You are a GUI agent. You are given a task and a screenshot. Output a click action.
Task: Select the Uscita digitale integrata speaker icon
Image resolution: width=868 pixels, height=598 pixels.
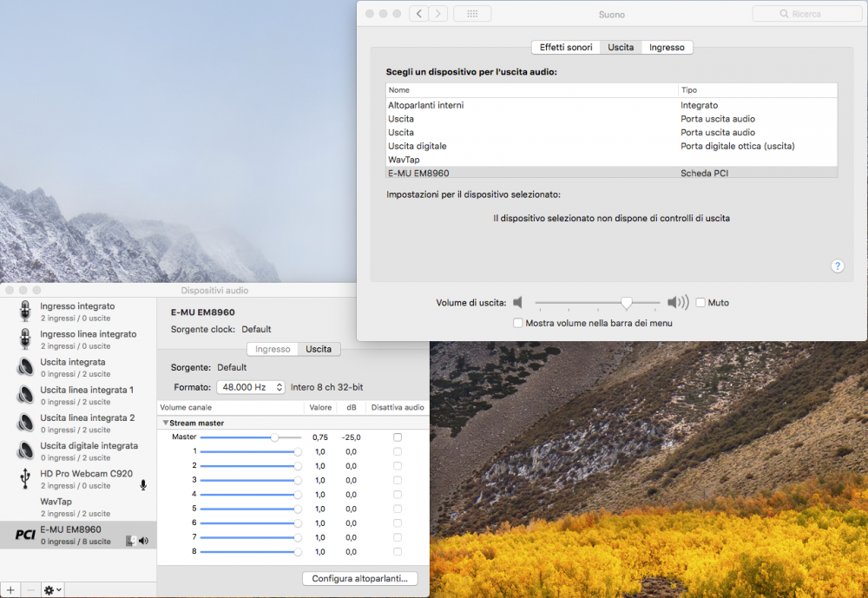pos(25,450)
